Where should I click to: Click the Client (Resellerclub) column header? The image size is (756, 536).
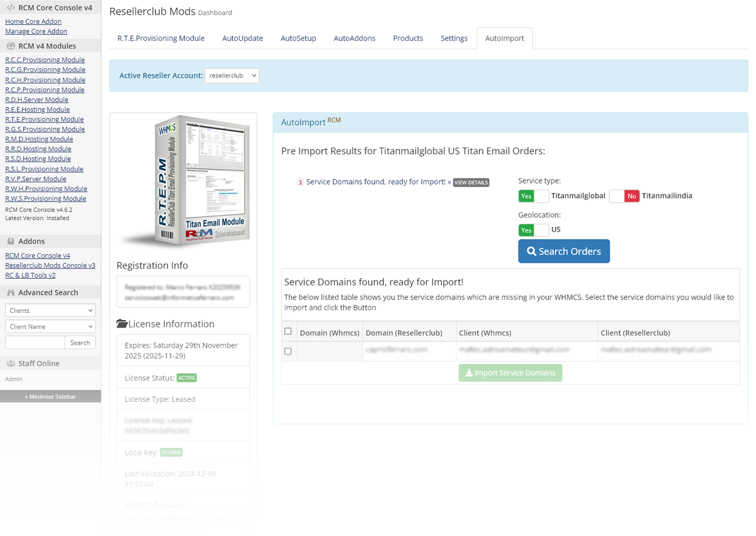(668, 332)
